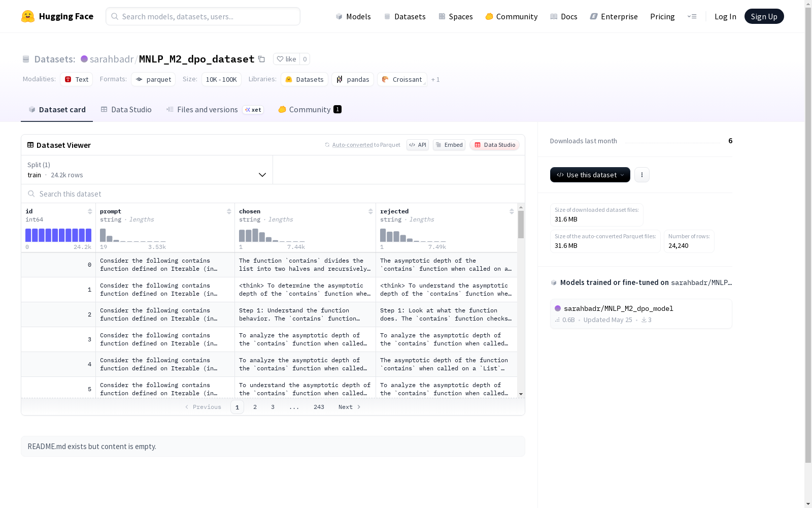
Task: Go to Spaces in the top navigation
Action: click(x=456, y=16)
